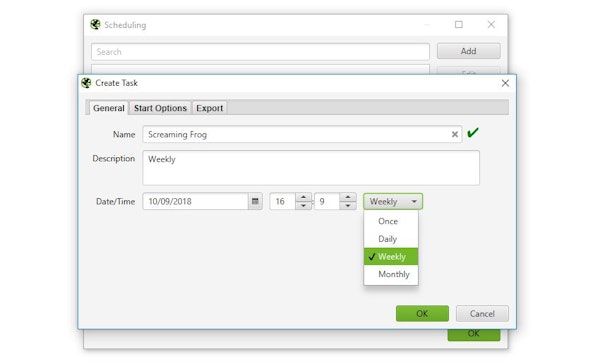Decrease the minute value with down arrow

[x=348, y=206]
